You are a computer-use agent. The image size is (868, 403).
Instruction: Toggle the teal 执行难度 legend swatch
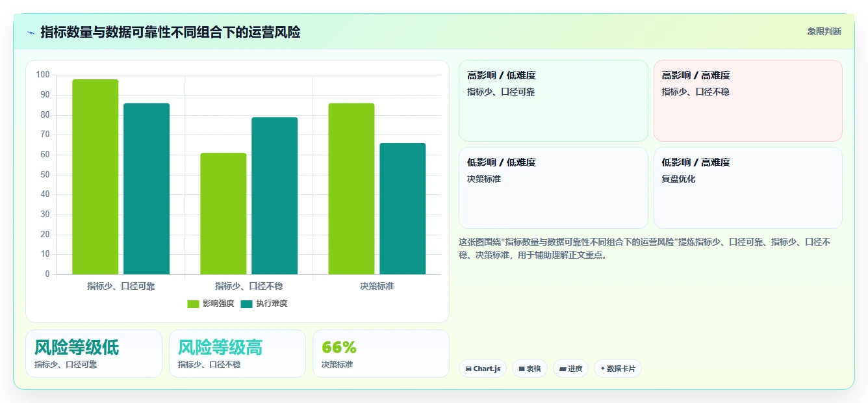tap(246, 304)
